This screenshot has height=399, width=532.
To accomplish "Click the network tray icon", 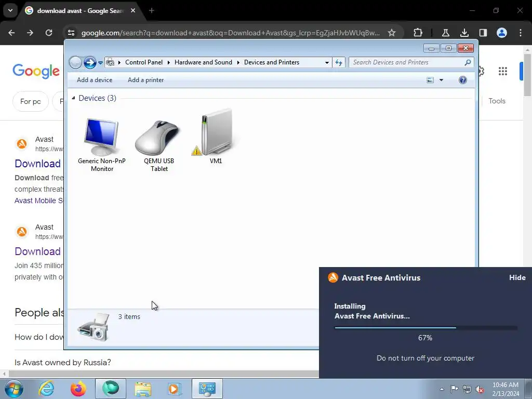I will pyautogui.click(x=467, y=389).
